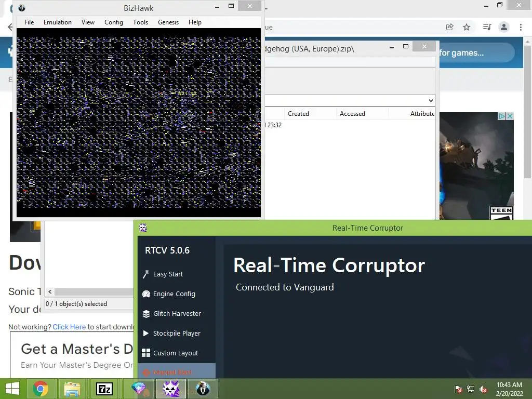Open Chrome three-dot menu
The height and width of the screenshot is (399, 532).
[521, 27]
